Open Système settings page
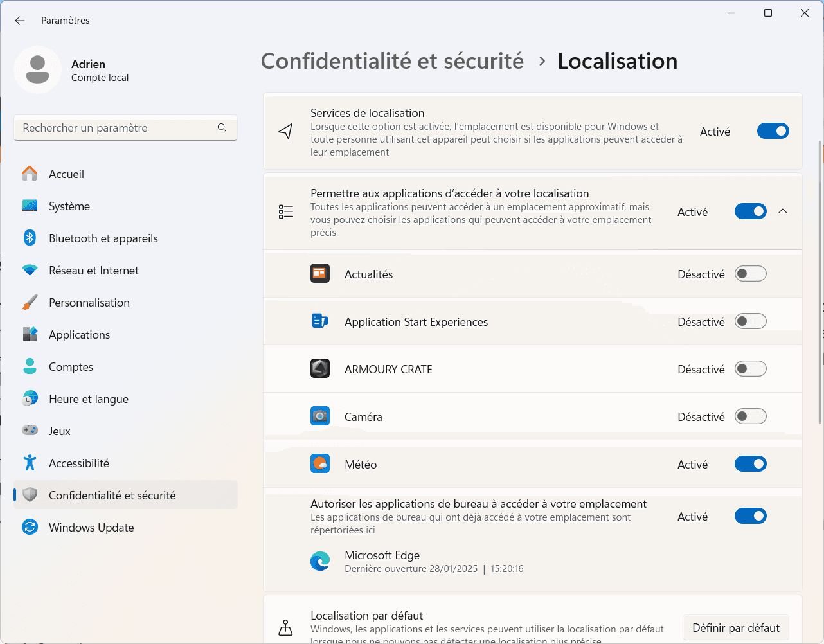This screenshot has height=644, width=824. pos(125,206)
